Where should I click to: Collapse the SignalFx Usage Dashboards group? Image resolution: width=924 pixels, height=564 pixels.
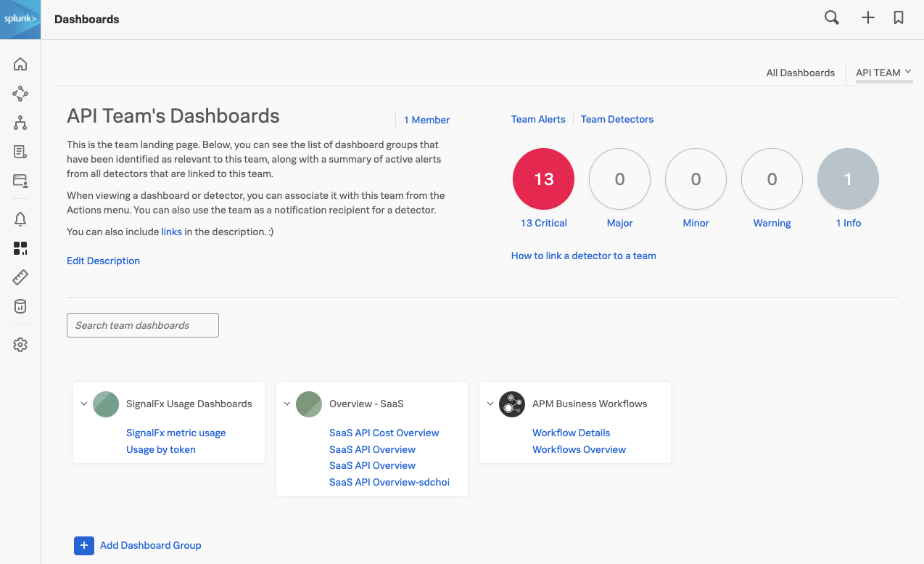(x=84, y=404)
